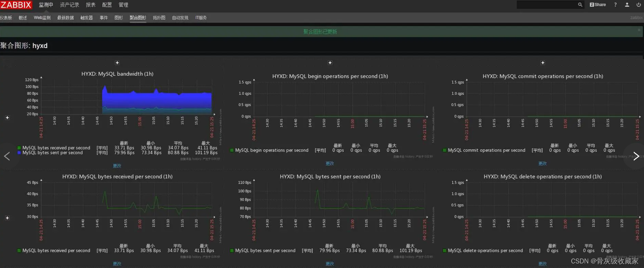644x268 pixels.
Task: Go to the 仪表板 submenu tab
Action: coord(6,18)
